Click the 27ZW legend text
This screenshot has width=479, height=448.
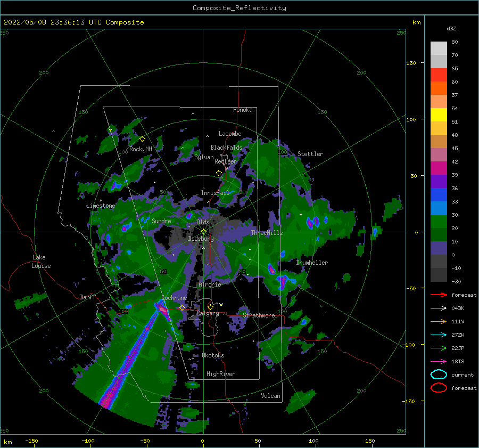click(x=458, y=335)
